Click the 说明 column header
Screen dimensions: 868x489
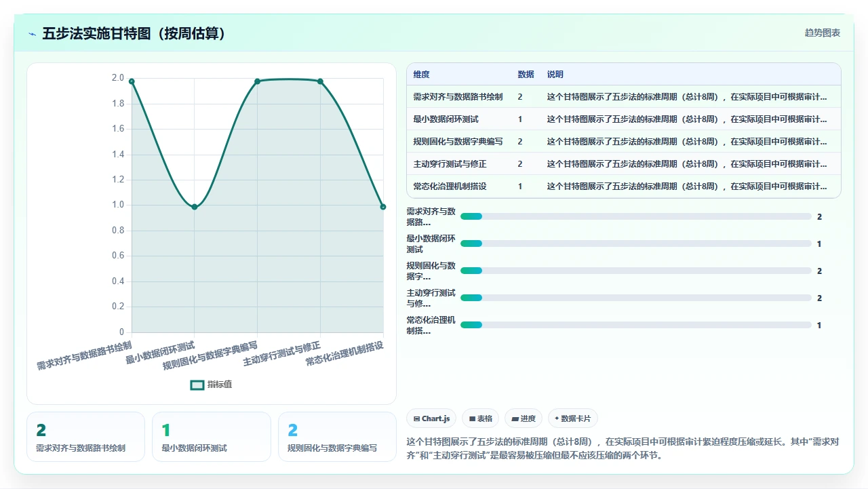[555, 75]
